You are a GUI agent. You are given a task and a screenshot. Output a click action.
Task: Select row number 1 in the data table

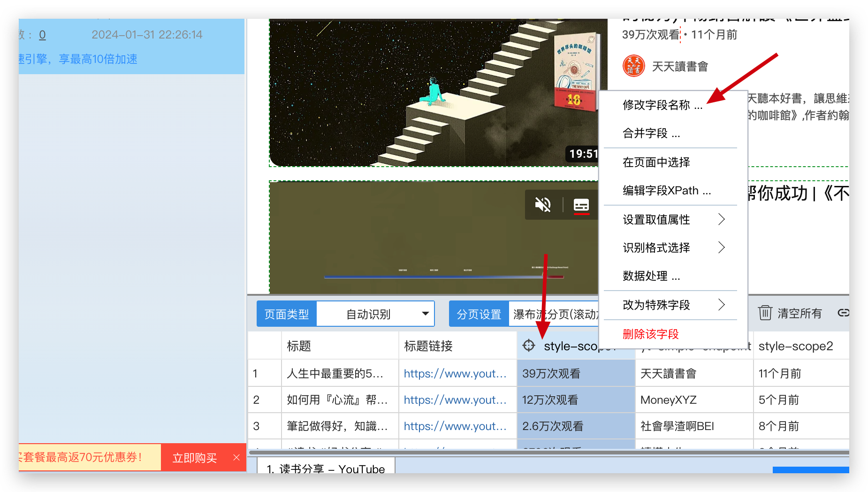click(x=265, y=374)
